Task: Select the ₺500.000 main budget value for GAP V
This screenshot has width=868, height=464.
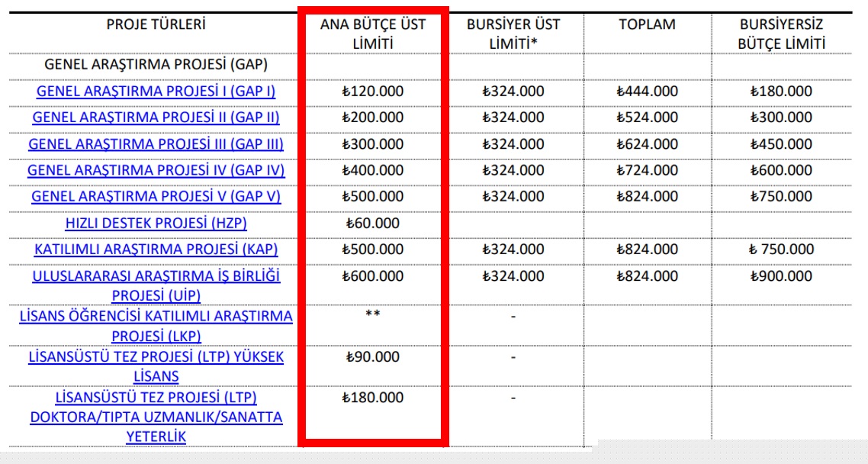Action: coord(372,196)
